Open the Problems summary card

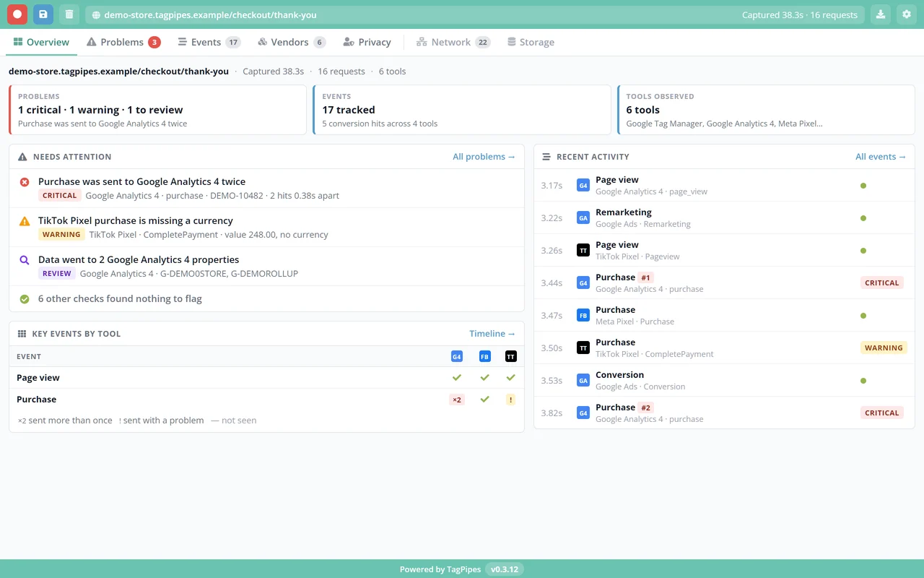pos(157,110)
